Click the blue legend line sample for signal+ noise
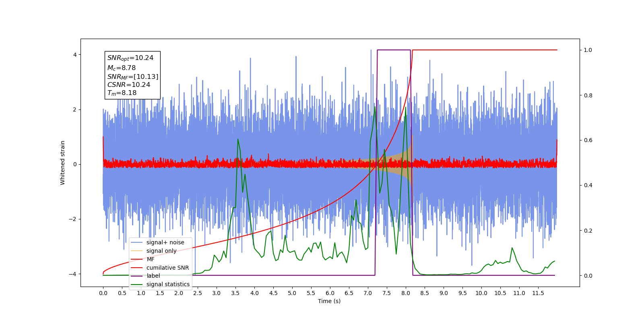This screenshot has height=322, width=644. [x=137, y=242]
